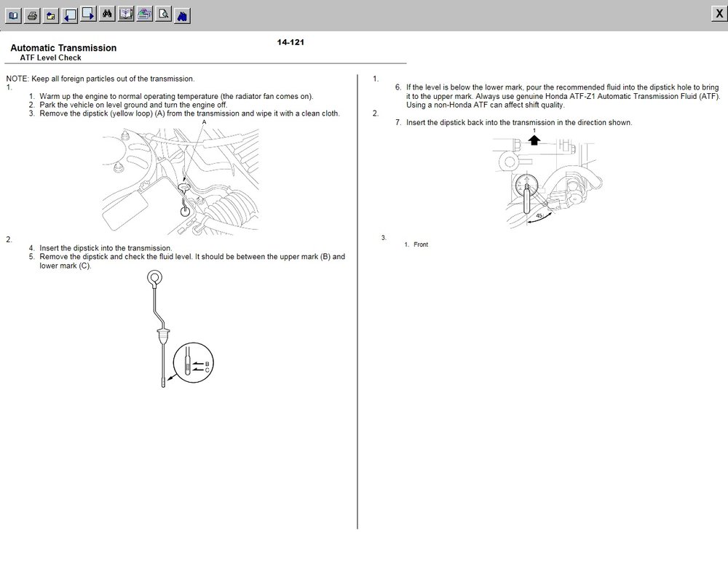The width and height of the screenshot is (728, 582).
Task: Click the page number 14-121
Action: [x=290, y=42]
